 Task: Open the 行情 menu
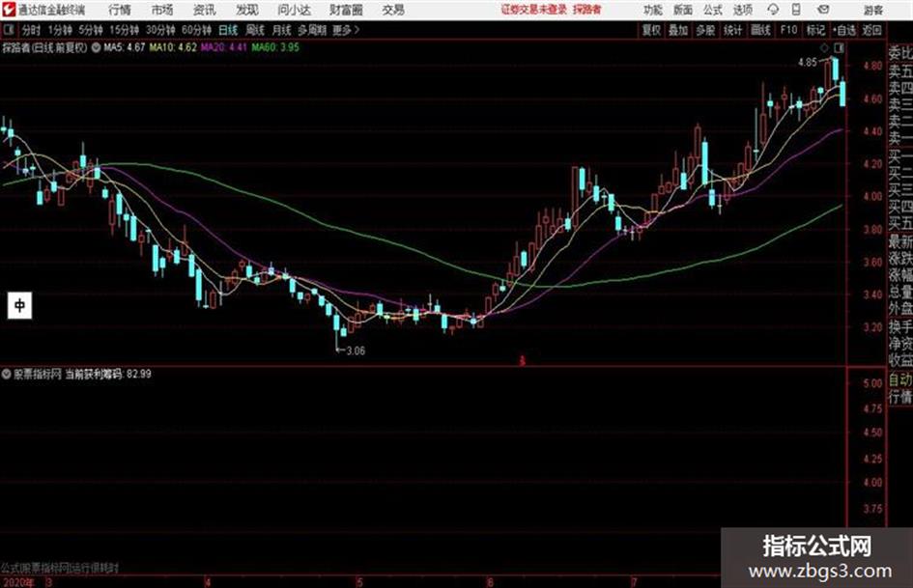(x=120, y=10)
